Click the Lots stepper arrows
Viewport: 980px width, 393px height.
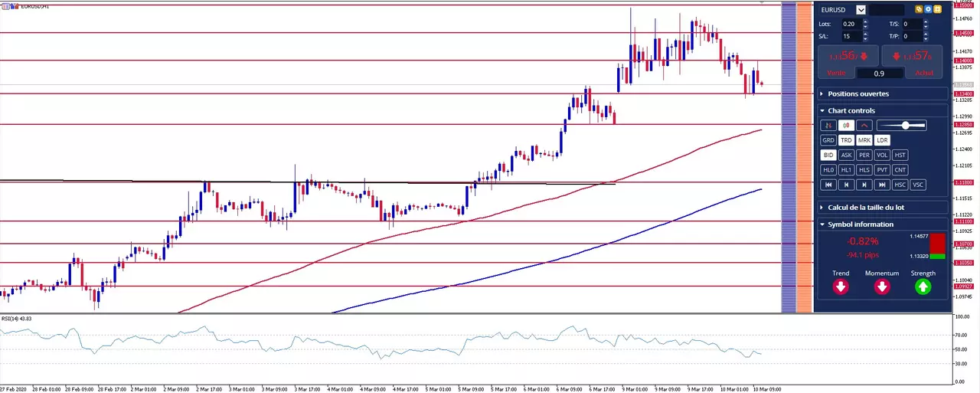point(865,24)
